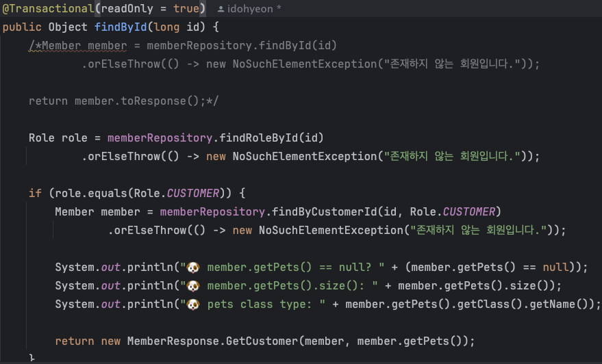Click CUSTOMER constant in the if condition
602x364 pixels.
[193, 193]
